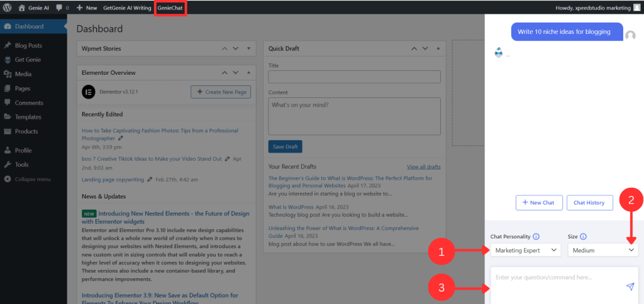644x304 pixels.
Task: Click the New content plus item
Action: click(x=87, y=8)
